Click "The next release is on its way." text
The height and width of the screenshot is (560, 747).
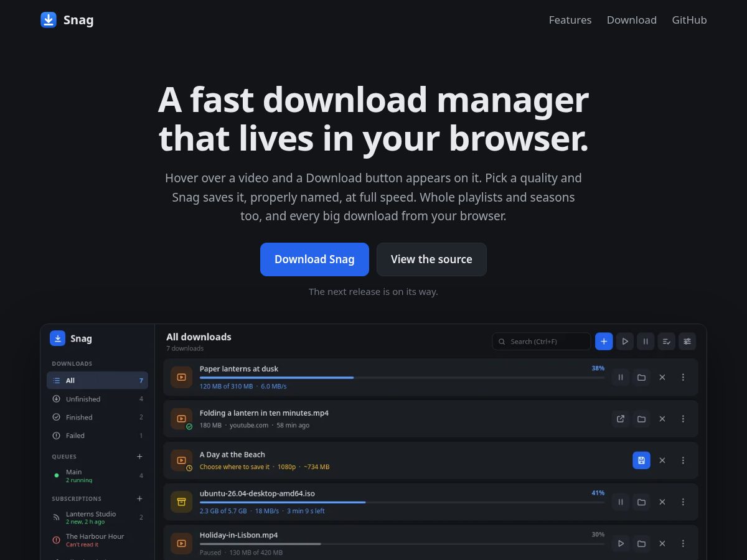point(374,292)
